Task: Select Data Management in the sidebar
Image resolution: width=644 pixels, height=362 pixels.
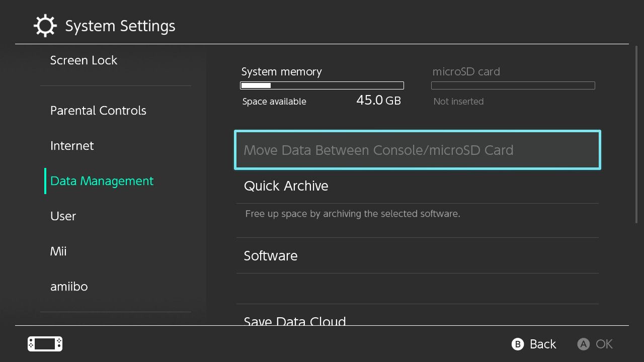Action: tap(102, 180)
